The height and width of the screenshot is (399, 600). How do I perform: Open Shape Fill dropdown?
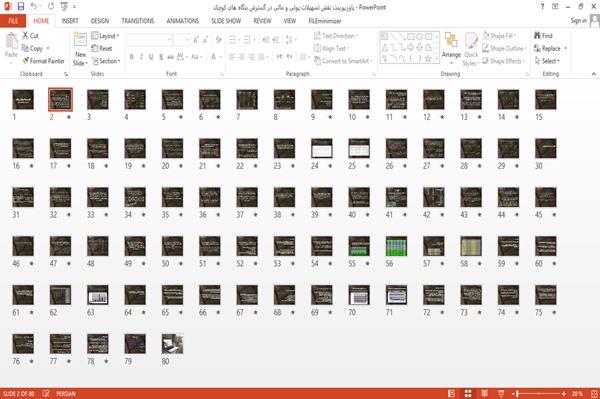[x=499, y=36]
